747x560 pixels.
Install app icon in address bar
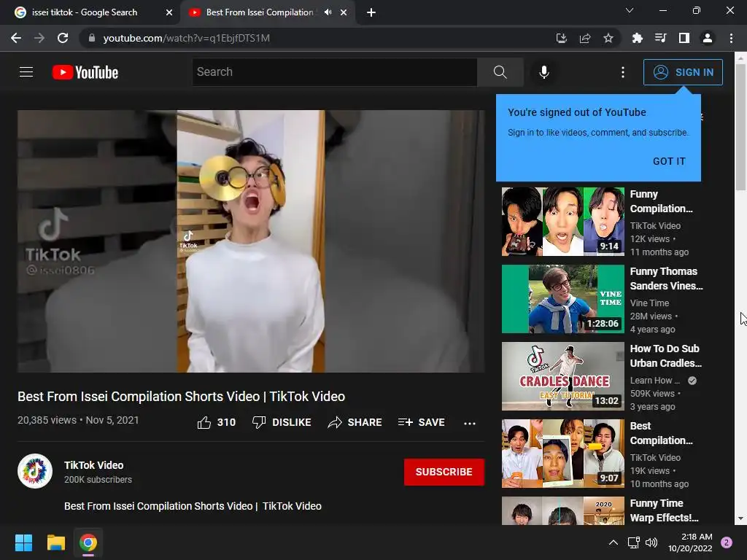(x=562, y=38)
